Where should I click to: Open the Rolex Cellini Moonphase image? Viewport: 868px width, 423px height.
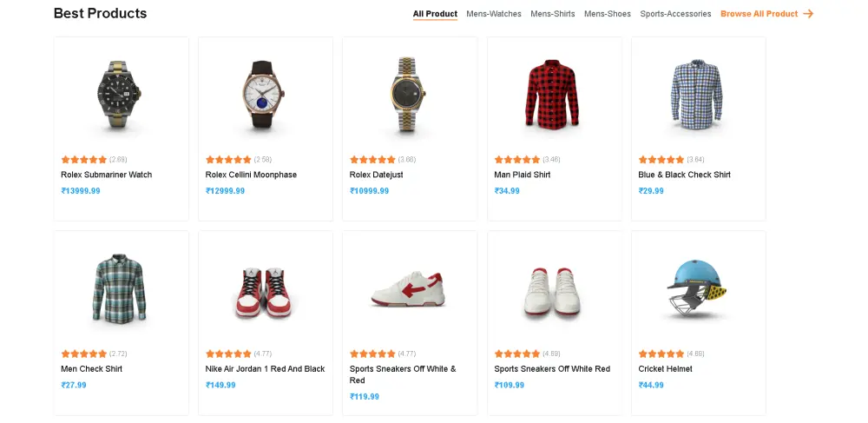(x=265, y=96)
